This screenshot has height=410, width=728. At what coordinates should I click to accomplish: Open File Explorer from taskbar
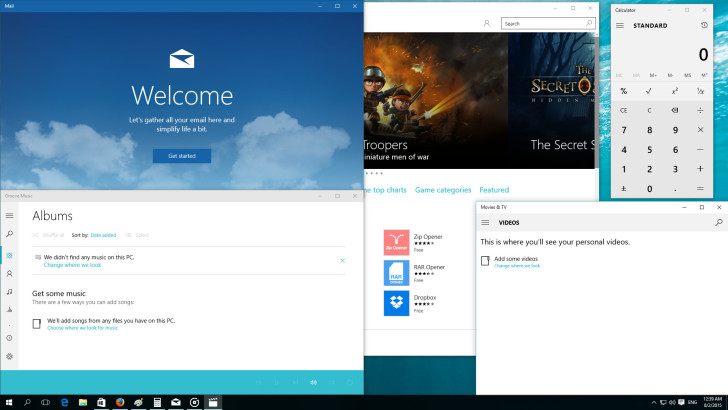click(x=83, y=403)
